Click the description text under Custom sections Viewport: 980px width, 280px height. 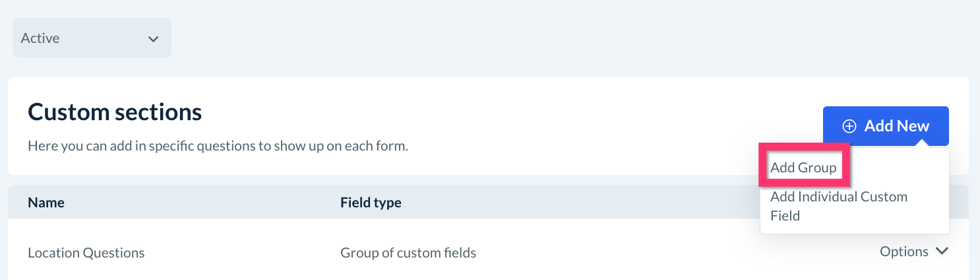click(218, 145)
